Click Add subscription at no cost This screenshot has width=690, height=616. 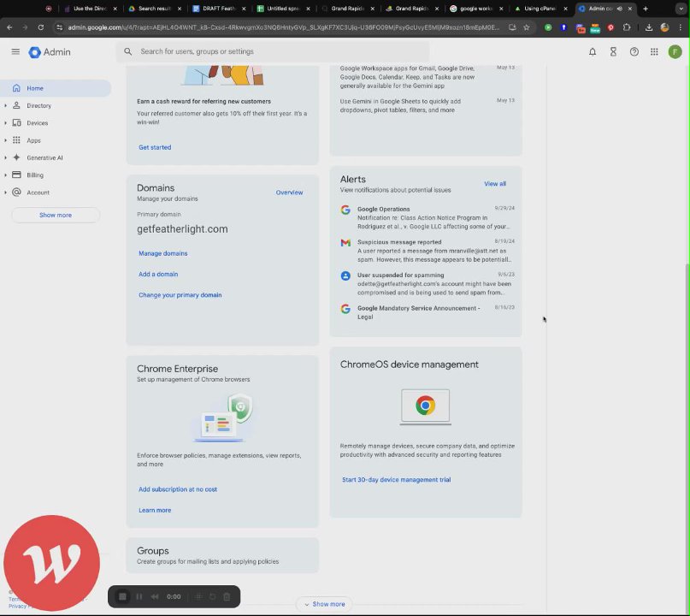pos(177,489)
